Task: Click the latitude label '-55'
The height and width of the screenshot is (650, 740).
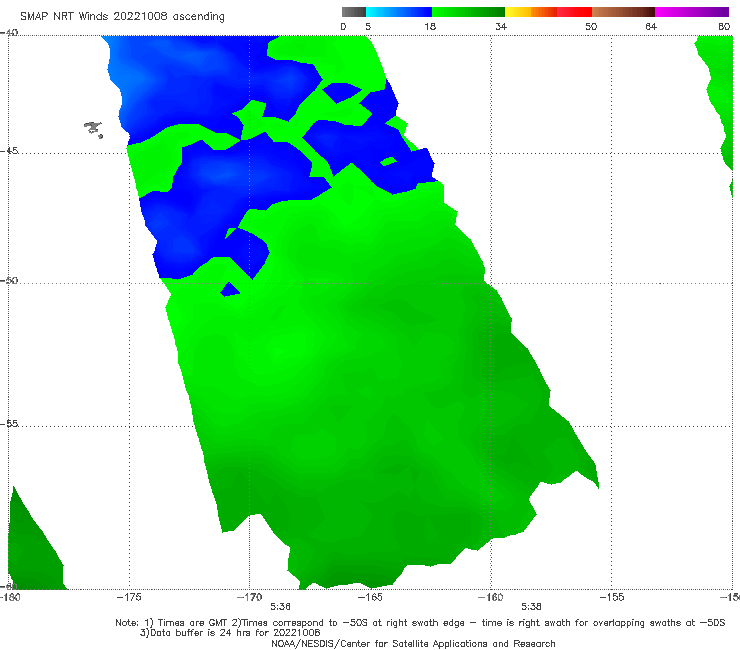Action: tap(9, 423)
